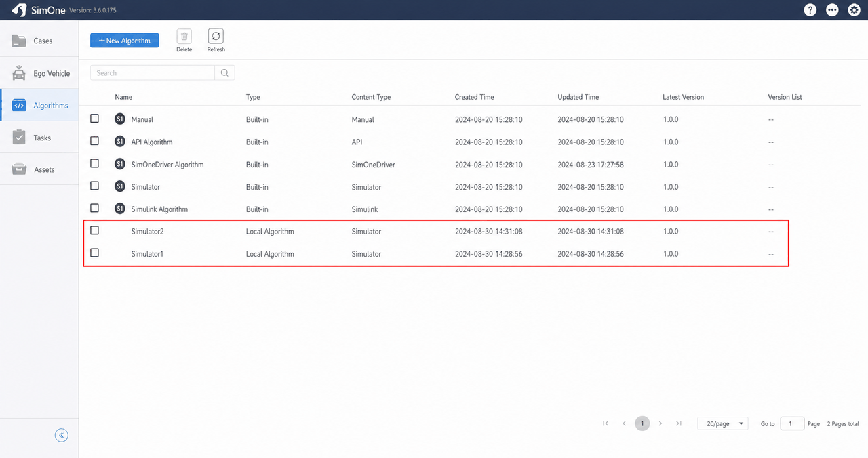Screen dimensions: 868x458
Task: Click the Simulink Algorithm name
Action: [x=159, y=209]
